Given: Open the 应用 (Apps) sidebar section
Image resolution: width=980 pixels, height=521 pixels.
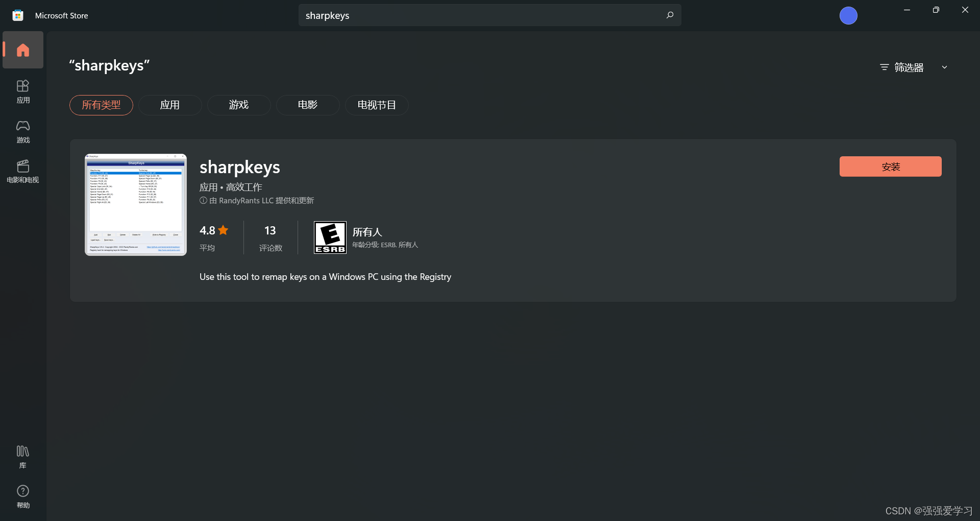Looking at the screenshot, I should coord(23,92).
